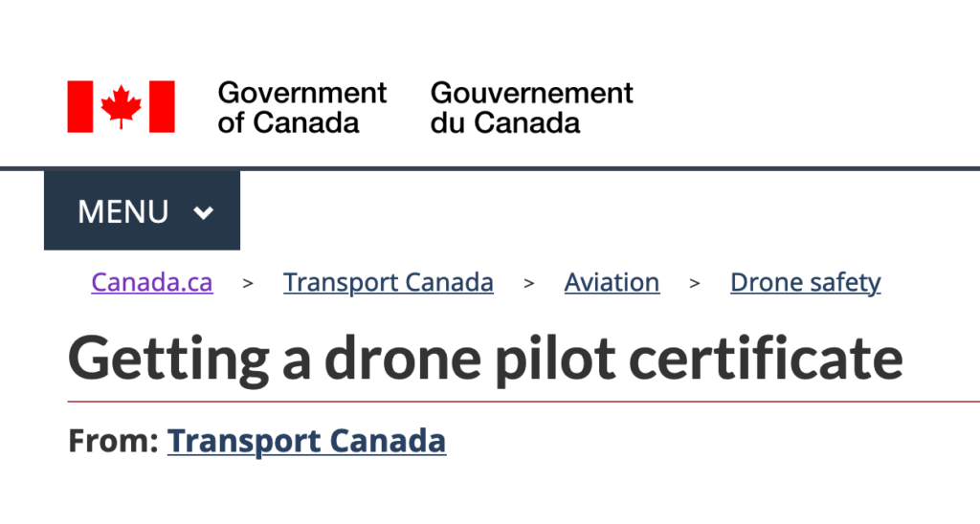Screen dimensions: 980x524
Task: Click the flag's left red bar
Action: pos(79,106)
